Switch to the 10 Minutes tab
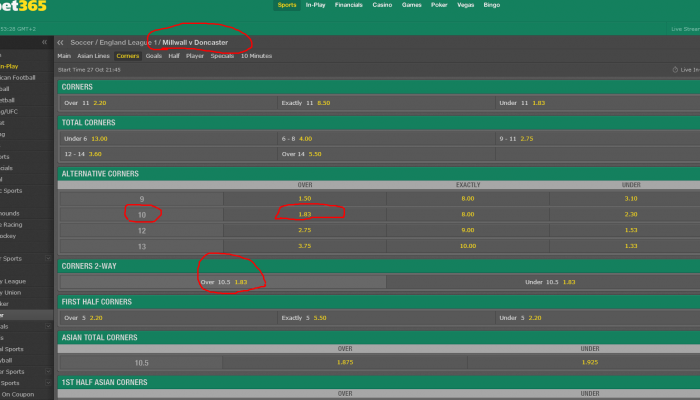This screenshot has height=400, width=700. 256,56
